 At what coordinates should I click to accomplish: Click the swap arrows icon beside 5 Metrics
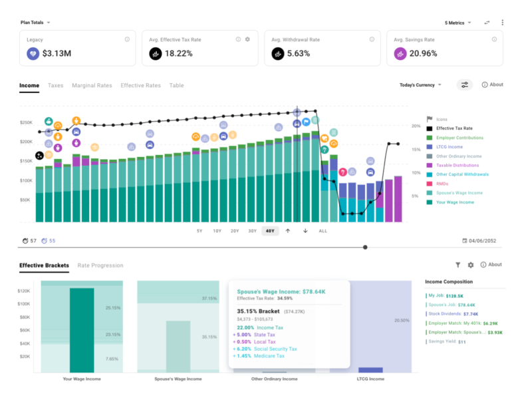click(x=487, y=23)
